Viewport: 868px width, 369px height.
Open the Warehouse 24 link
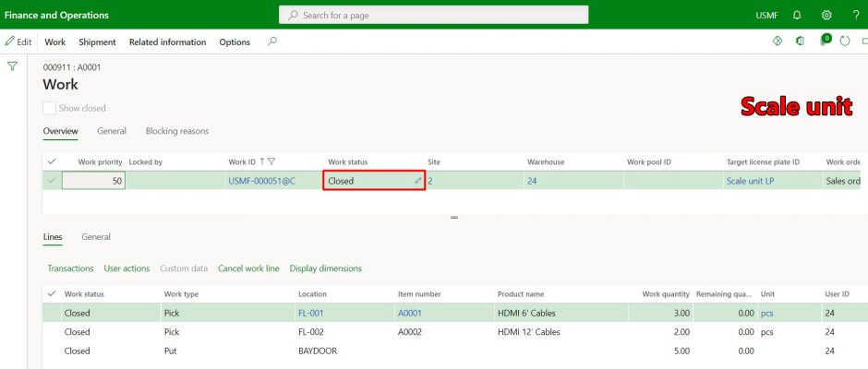(532, 181)
